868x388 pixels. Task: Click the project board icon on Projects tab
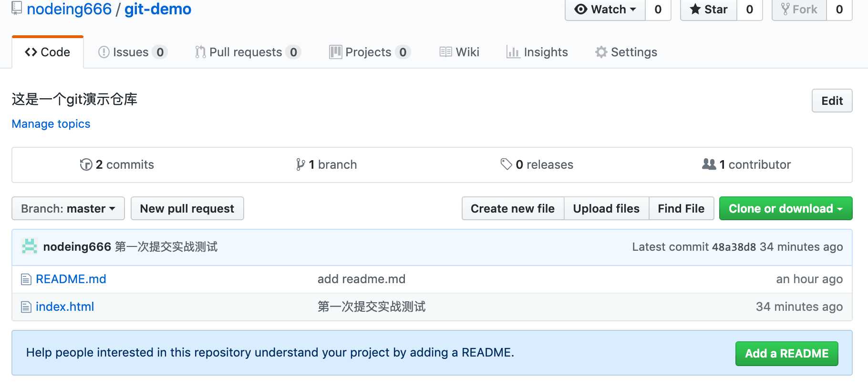336,52
